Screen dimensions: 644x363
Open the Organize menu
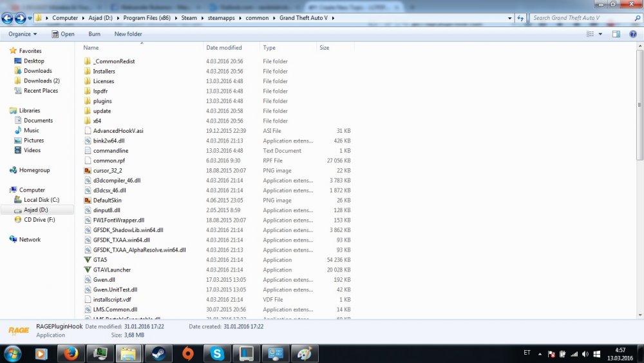(x=23, y=34)
